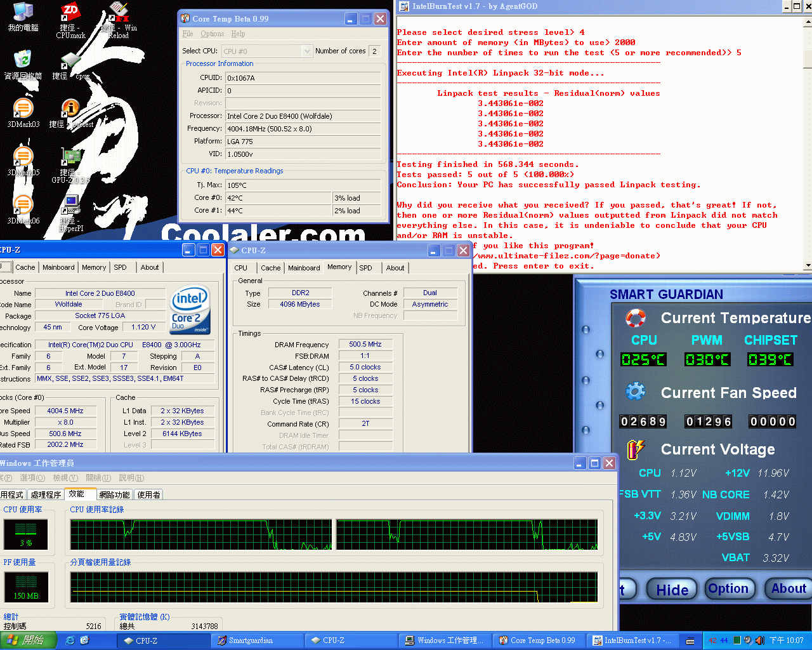812x650 pixels.
Task: Click the system clock showing 下午 10:07
Action: 787,640
